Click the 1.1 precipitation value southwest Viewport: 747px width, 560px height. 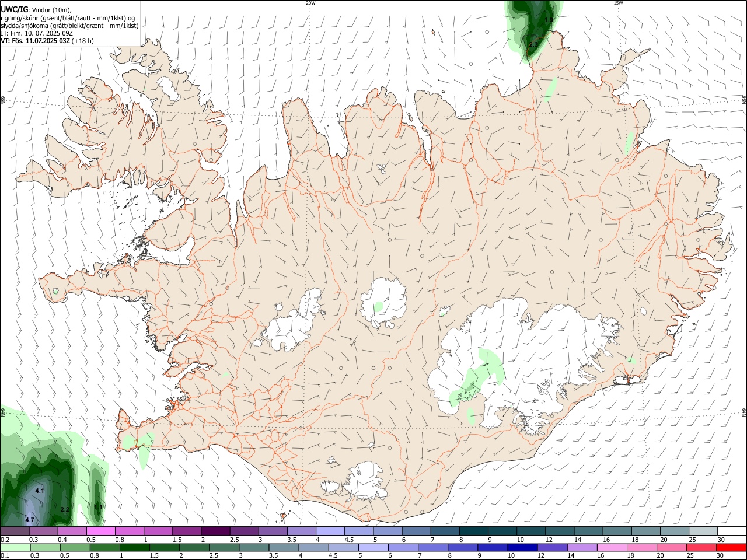coord(98,508)
